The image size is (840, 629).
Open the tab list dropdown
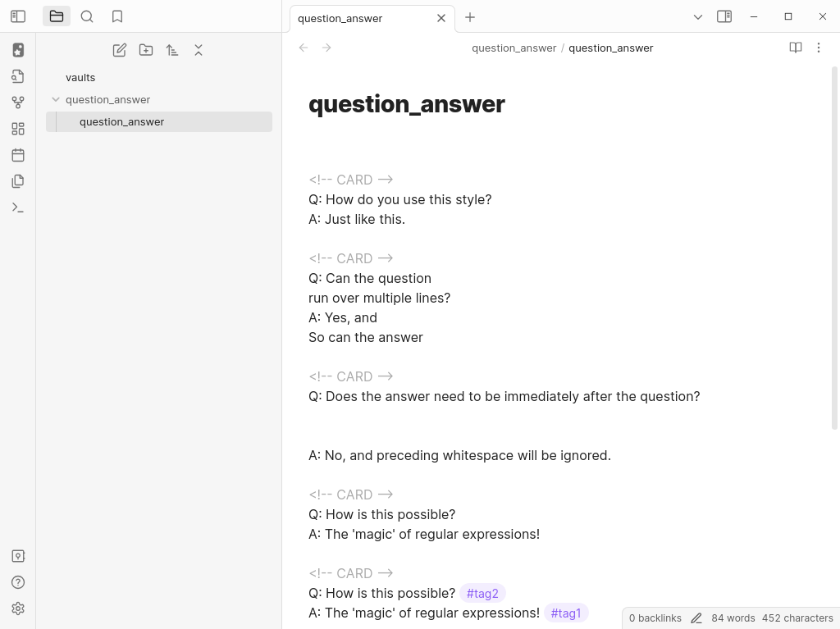(x=698, y=17)
